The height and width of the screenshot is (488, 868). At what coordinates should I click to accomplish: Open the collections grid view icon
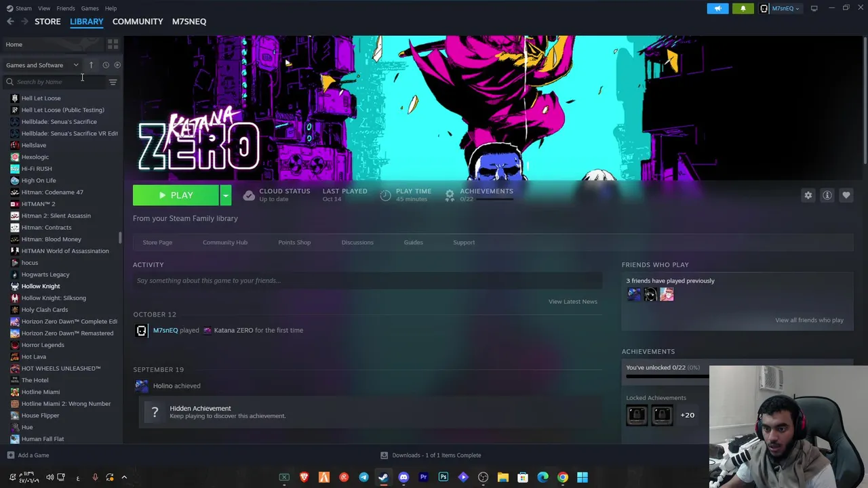pyautogui.click(x=113, y=44)
